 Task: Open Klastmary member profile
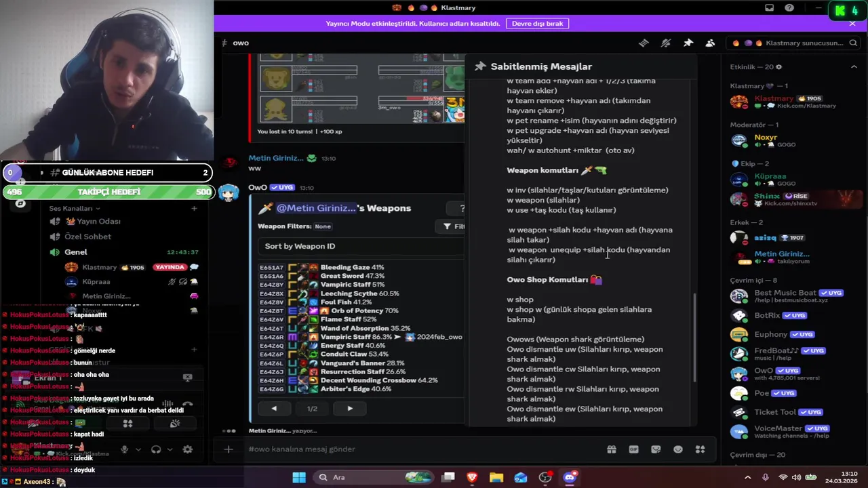[x=793, y=102]
